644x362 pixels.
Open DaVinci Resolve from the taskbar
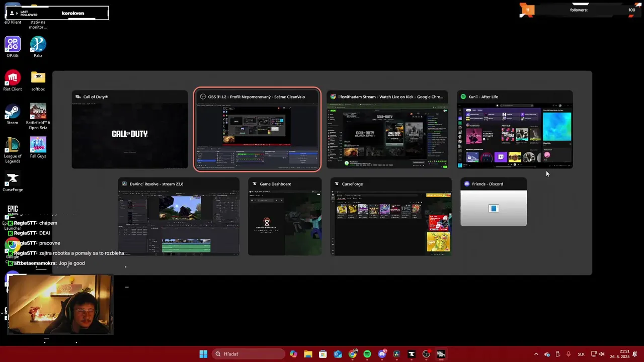pos(396,354)
